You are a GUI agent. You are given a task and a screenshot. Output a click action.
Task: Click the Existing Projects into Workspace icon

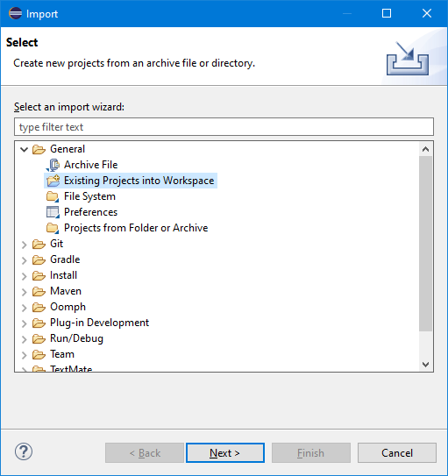click(53, 181)
